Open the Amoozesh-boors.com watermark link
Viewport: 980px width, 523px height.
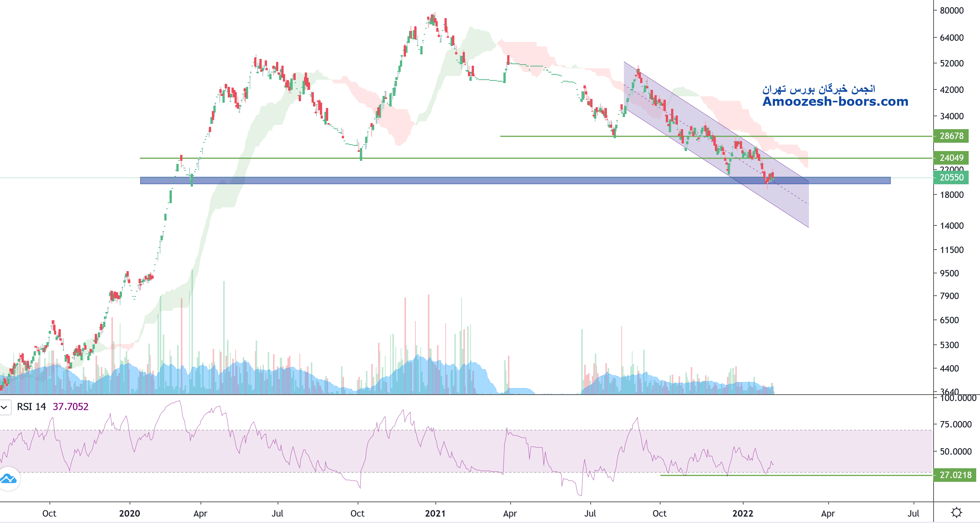[835, 102]
